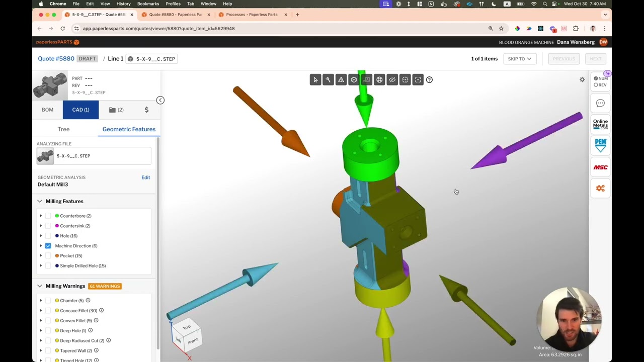The height and width of the screenshot is (362, 644).
Task: Enable the Counterbore checkbox
Action: click(48, 216)
